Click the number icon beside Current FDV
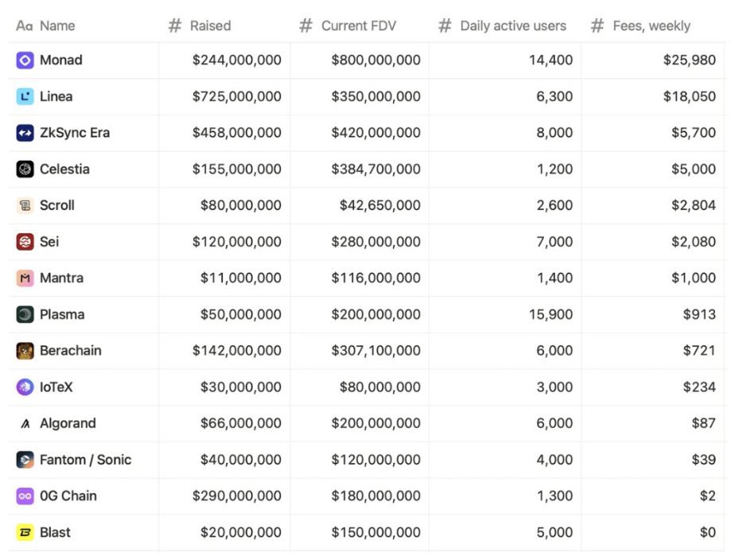Viewport: 735px width, 560px height. pyautogui.click(x=305, y=25)
